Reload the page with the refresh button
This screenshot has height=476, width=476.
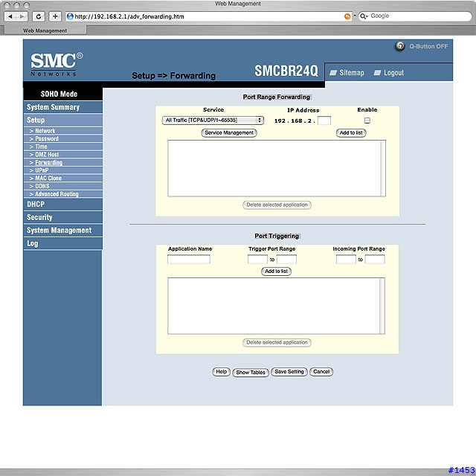tap(39, 16)
